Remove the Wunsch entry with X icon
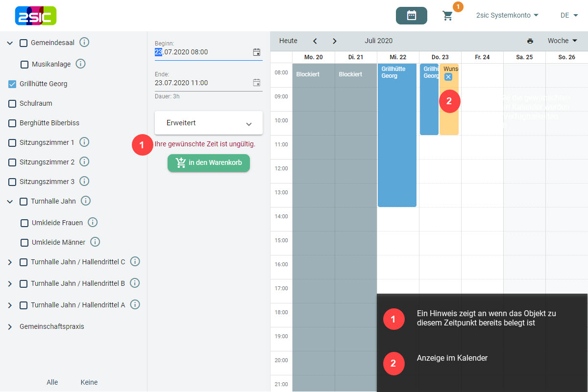The height and width of the screenshot is (392, 588). point(448,77)
